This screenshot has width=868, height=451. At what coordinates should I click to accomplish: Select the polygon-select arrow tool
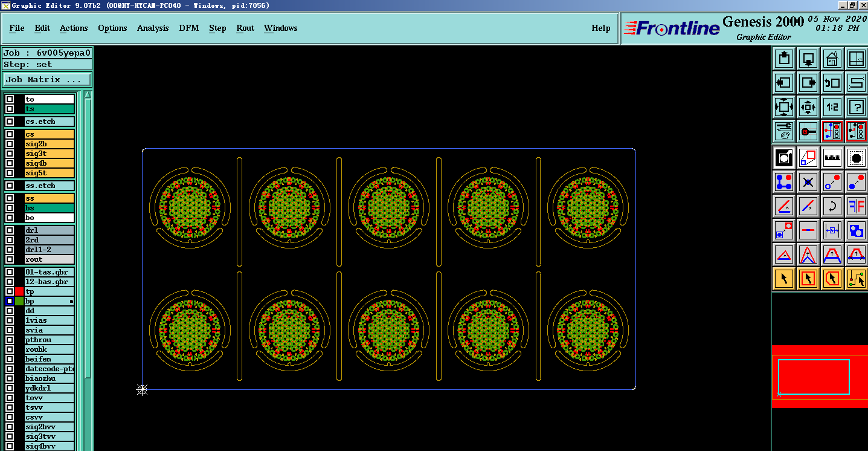(832, 279)
